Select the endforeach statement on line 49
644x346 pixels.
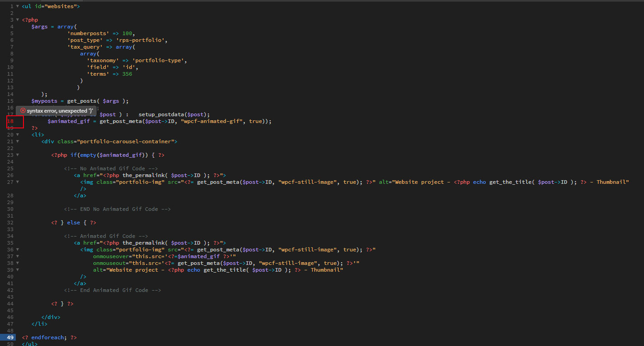[x=47, y=337]
